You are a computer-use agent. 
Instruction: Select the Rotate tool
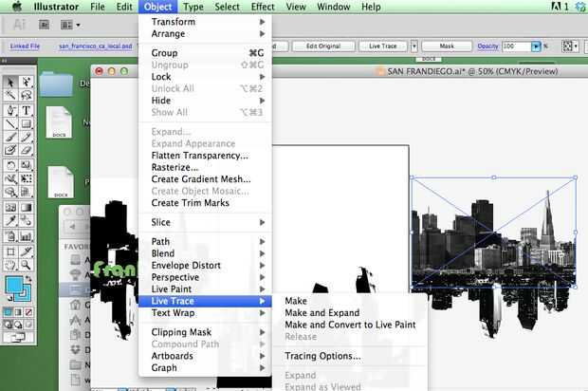click(x=10, y=165)
